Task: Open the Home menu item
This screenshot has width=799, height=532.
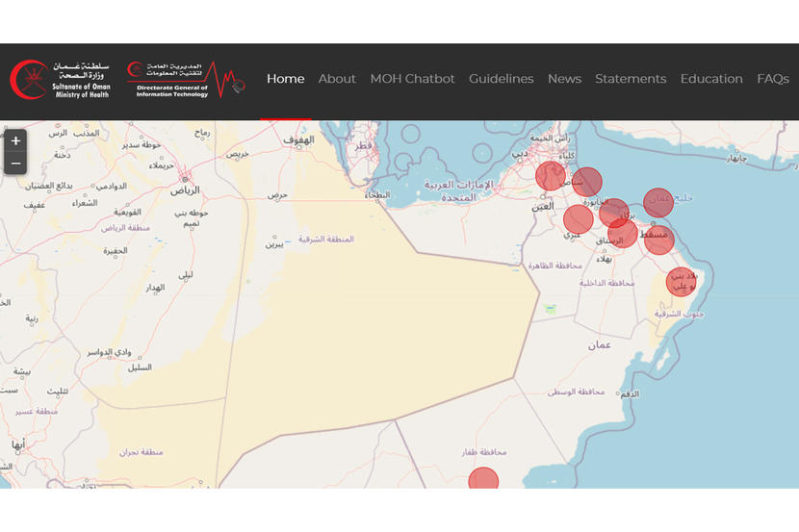Action: pyautogui.click(x=285, y=79)
